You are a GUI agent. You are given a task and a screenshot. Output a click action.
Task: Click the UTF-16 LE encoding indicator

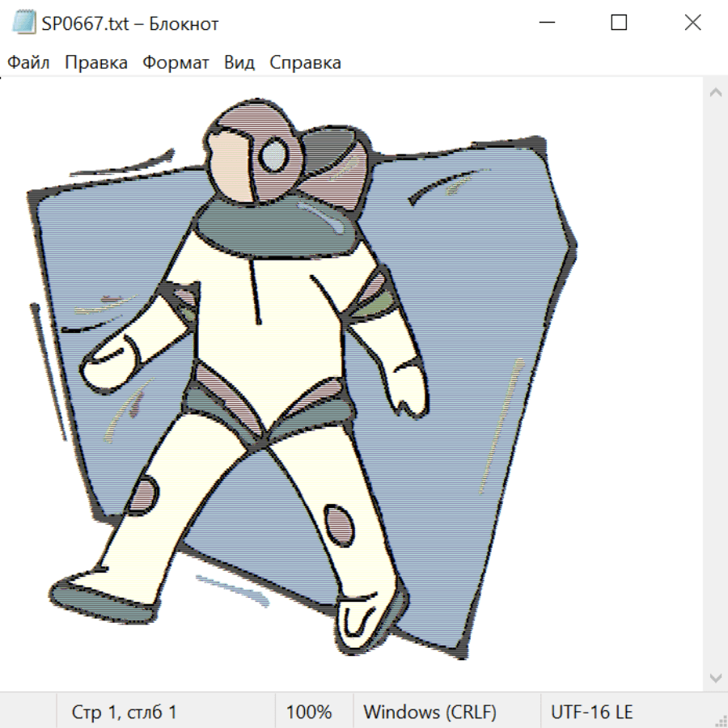point(591,712)
